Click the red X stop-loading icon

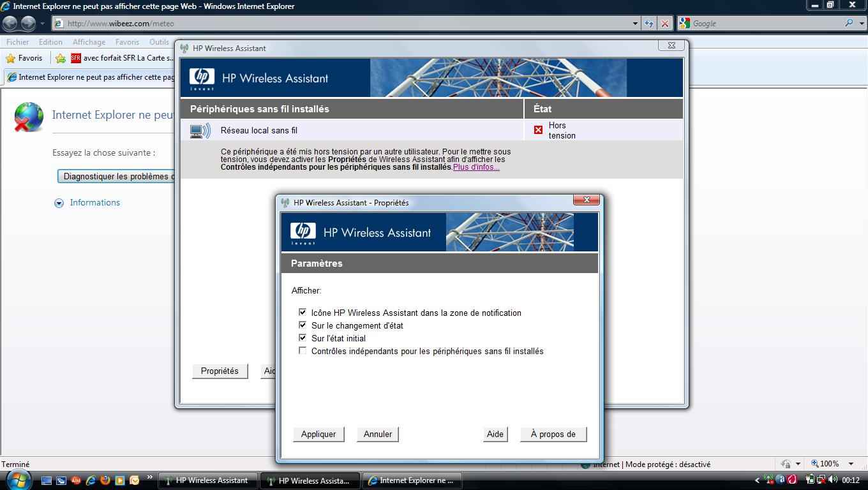point(665,24)
